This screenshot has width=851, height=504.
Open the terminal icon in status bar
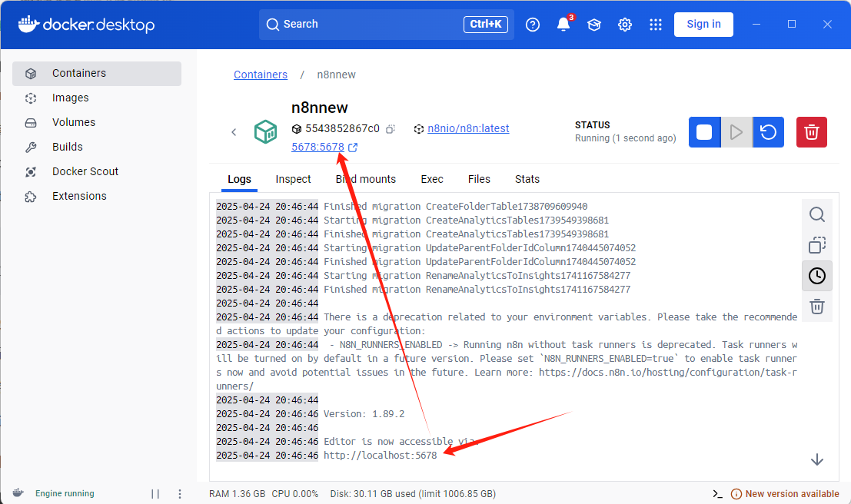(x=717, y=494)
